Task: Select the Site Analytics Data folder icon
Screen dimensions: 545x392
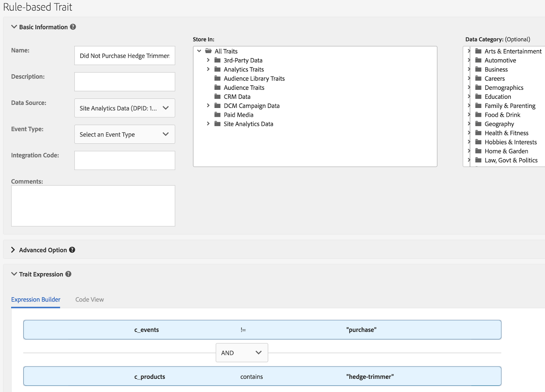Action: (217, 124)
